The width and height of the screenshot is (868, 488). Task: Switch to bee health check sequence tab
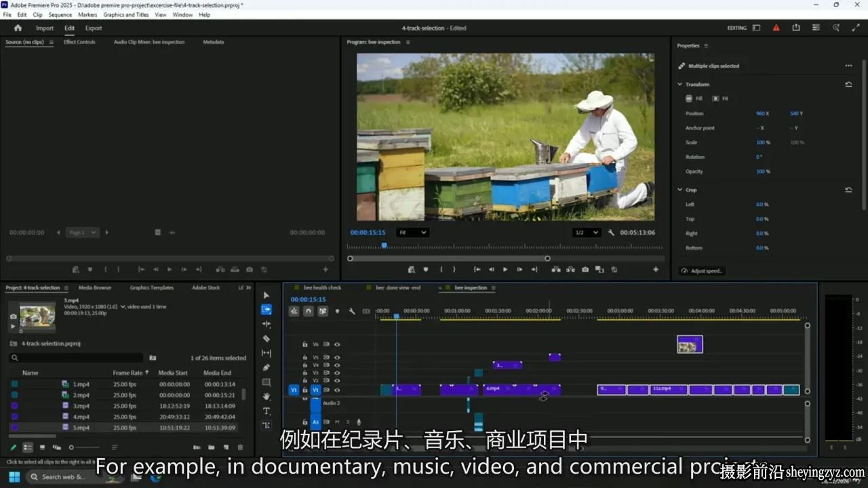coord(322,287)
